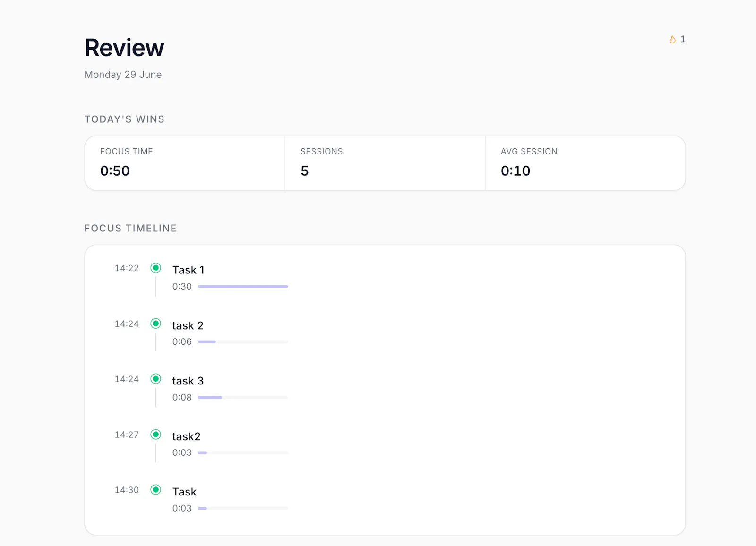Select the Task 1 timeline entry title
The image size is (756, 546).
pos(188,270)
